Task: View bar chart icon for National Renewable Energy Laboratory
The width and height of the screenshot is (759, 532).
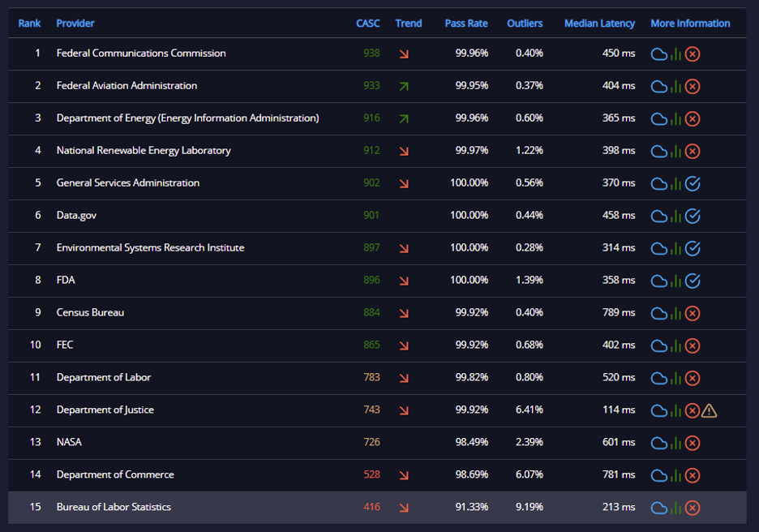Action: 675,152
